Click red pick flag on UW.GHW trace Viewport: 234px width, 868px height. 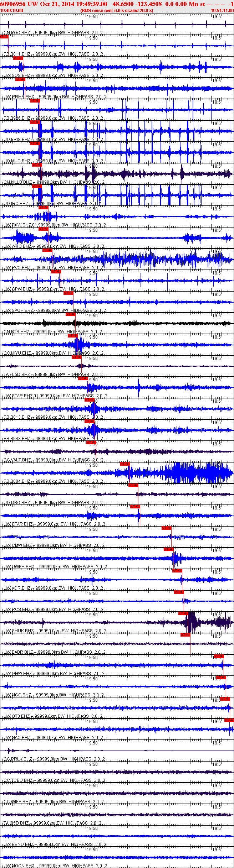[219, 656]
